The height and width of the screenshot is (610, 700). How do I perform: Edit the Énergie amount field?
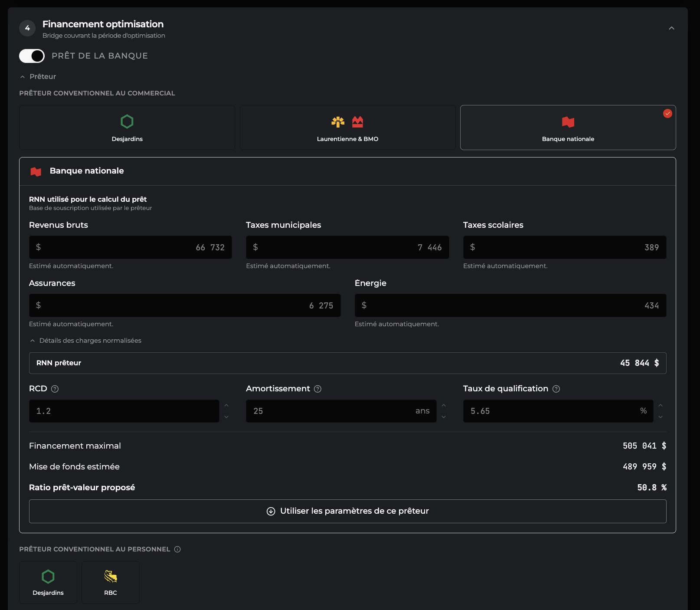click(510, 305)
